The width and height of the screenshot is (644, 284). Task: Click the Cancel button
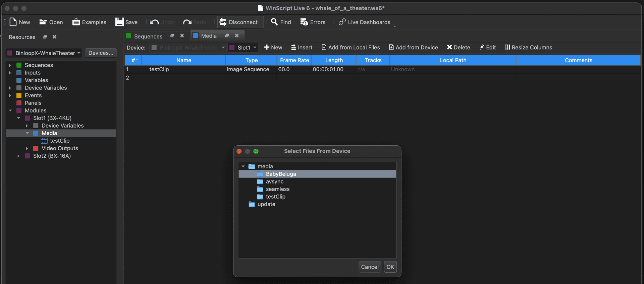370,267
